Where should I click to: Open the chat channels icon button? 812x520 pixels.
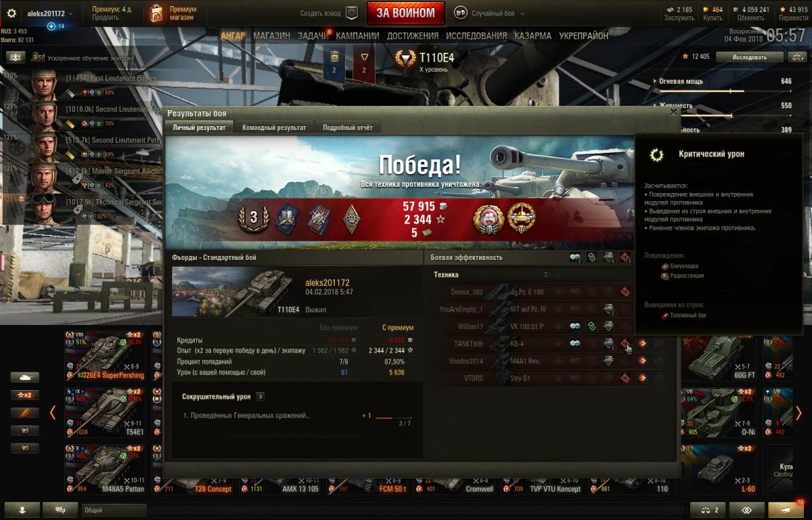click(60, 510)
